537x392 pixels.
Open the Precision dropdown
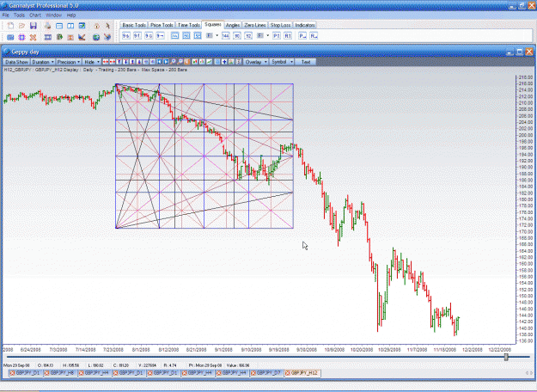click(69, 62)
